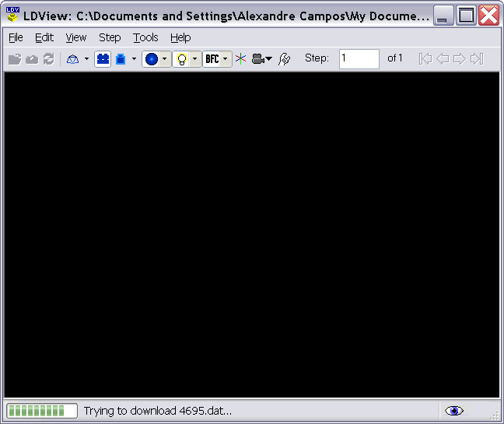
Task: Open the dropdown arrow after the blue brick
Action: click(134, 59)
